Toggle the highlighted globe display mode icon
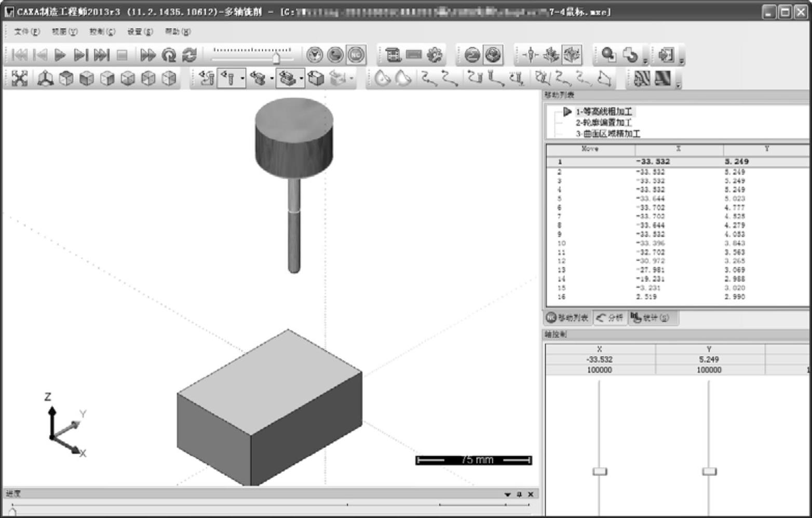The width and height of the screenshot is (812, 518). [493, 55]
